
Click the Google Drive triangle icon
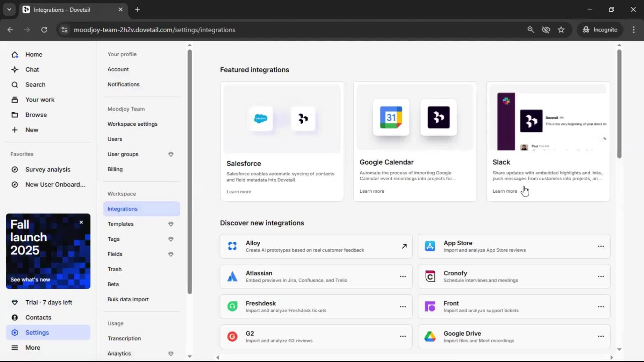[430, 337]
